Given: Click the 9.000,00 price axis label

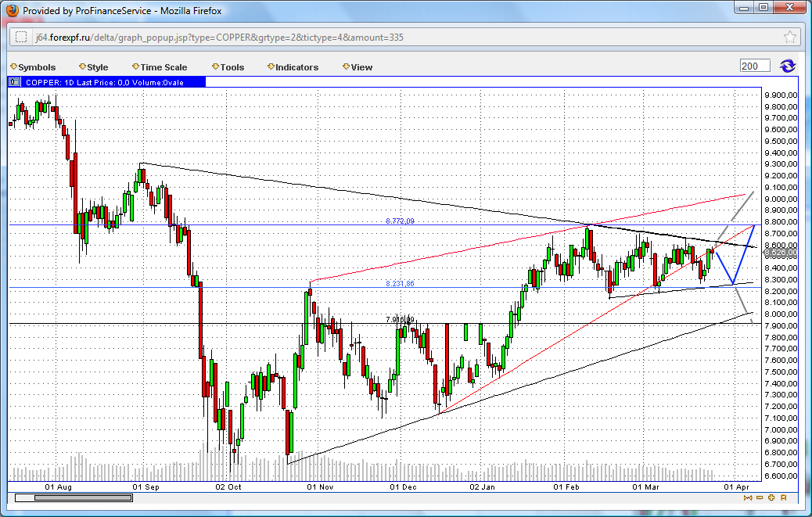Looking at the screenshot, I should tap(781, 199).
